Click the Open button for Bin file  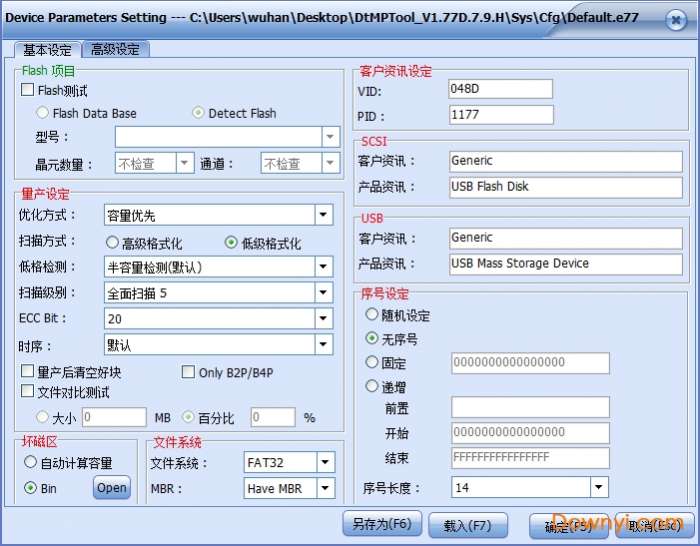tap(112, 488)
